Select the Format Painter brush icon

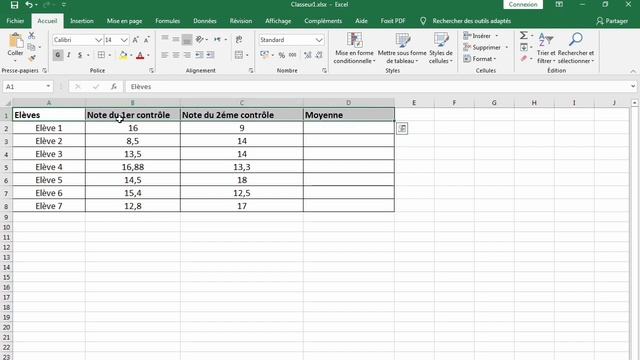(x=31, y=59)
